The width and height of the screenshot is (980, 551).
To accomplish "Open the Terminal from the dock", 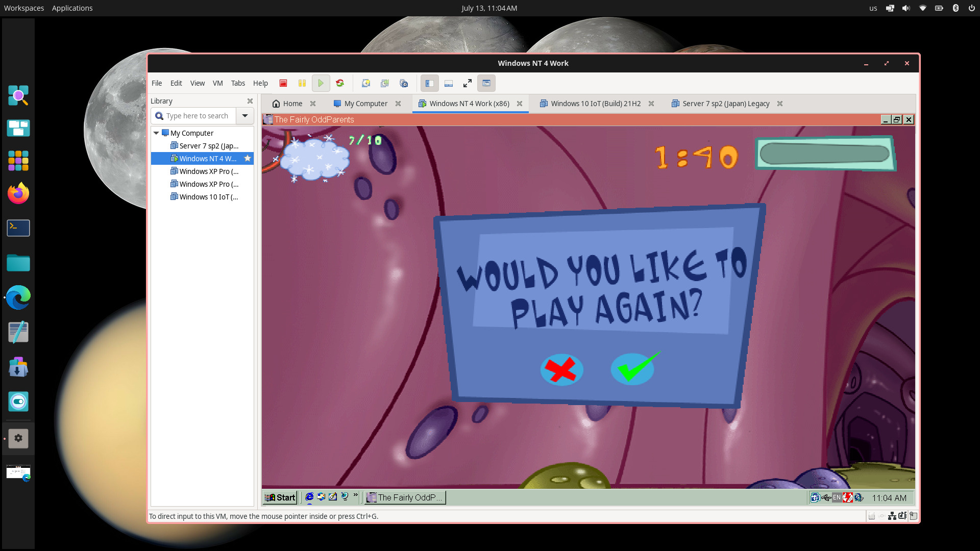I will [x=18, y=228].
